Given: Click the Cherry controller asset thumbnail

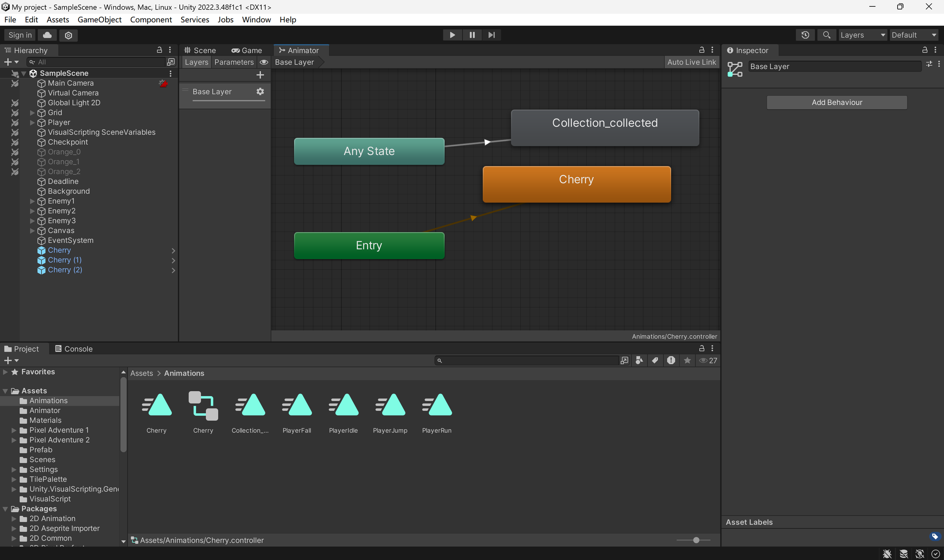Looking at the screenshot, I should tap(203, 406).
